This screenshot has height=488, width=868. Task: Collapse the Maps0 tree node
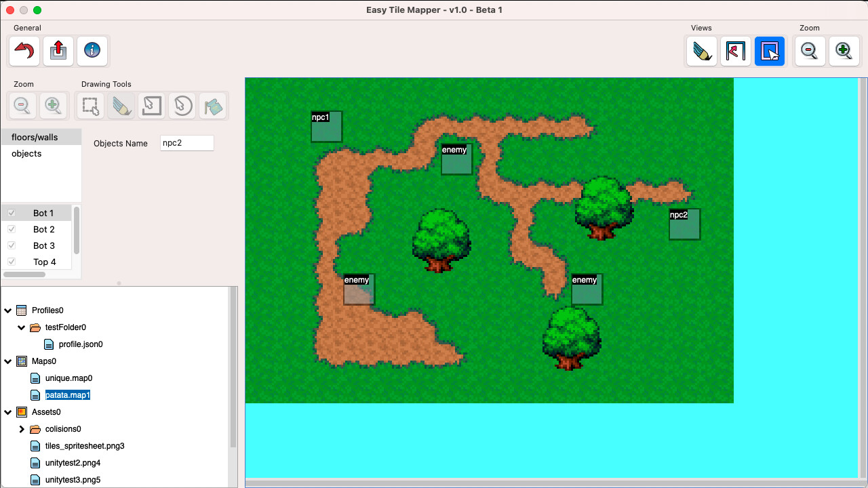7,361
